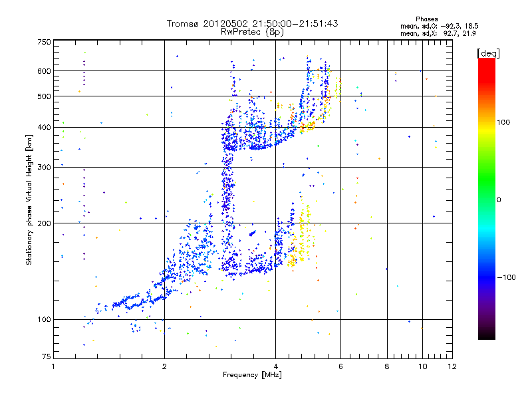Click the x-axis label '10'
This screenshot has width=532, height=399.
[423, 366]
